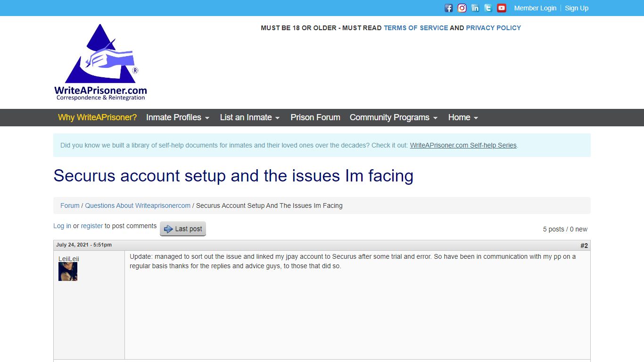Go to Forum breadcrumb

tap(70, 206)
